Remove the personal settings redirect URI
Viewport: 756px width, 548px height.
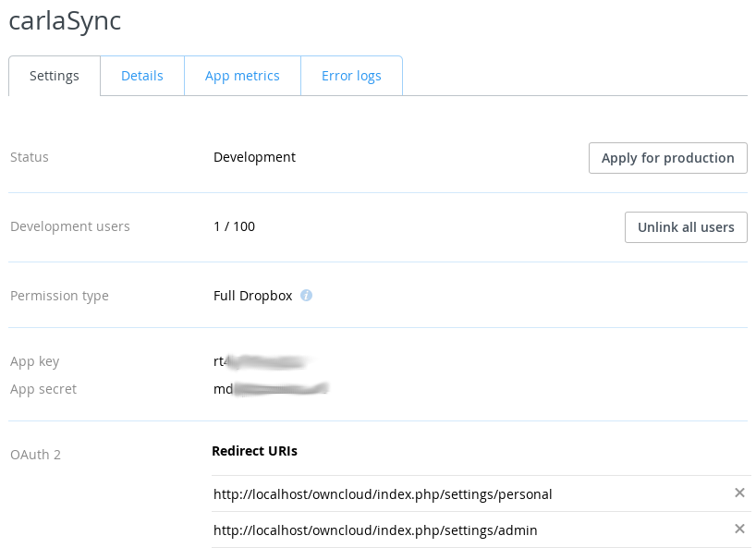739,493
